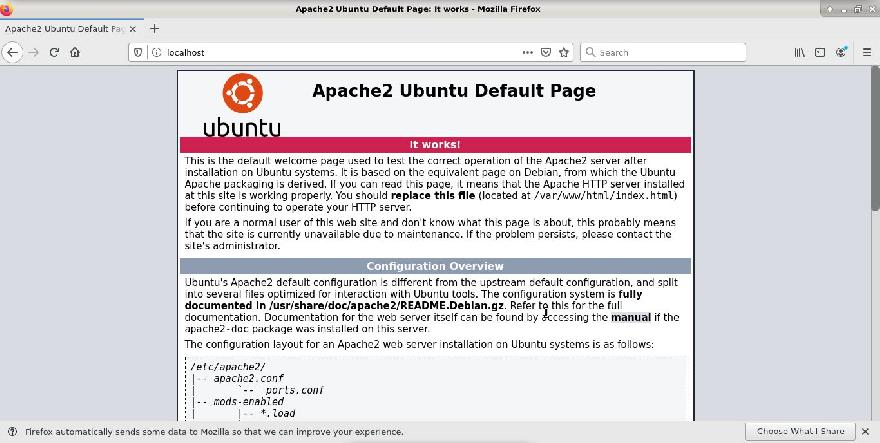Image resolution: width=880 pixels, height=443 pixels.
Task: Click Choose What I Share button
Action: point(800,431)
